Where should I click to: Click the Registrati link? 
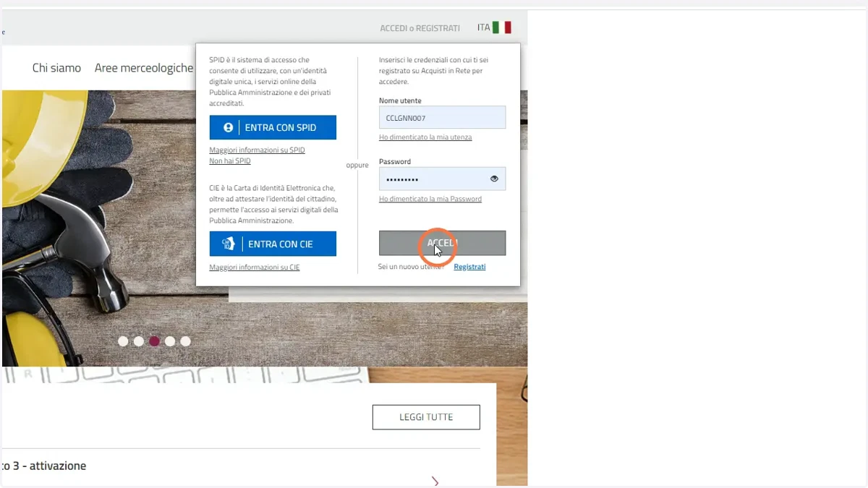(x=469, y=267)
